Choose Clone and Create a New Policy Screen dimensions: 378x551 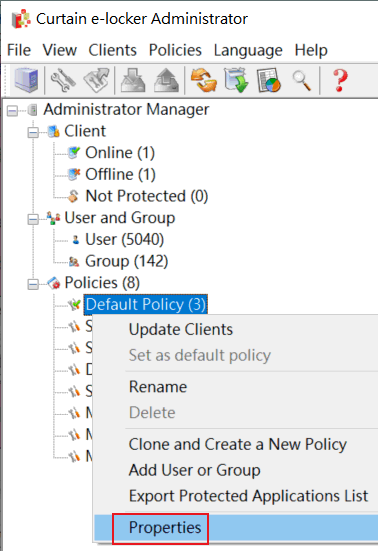coord(237,444)
